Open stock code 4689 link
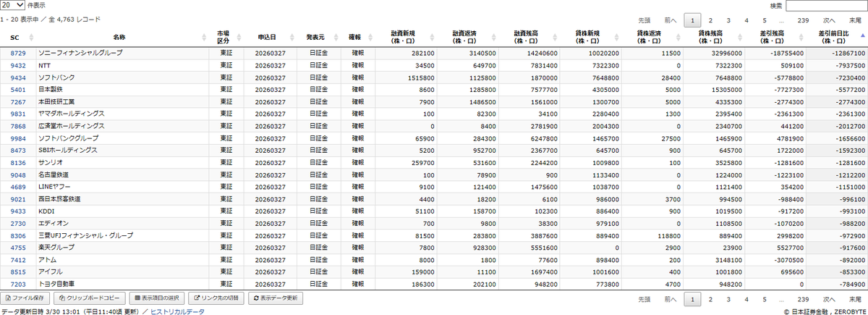This screenshot has width=868, height=315. (18, 187)
